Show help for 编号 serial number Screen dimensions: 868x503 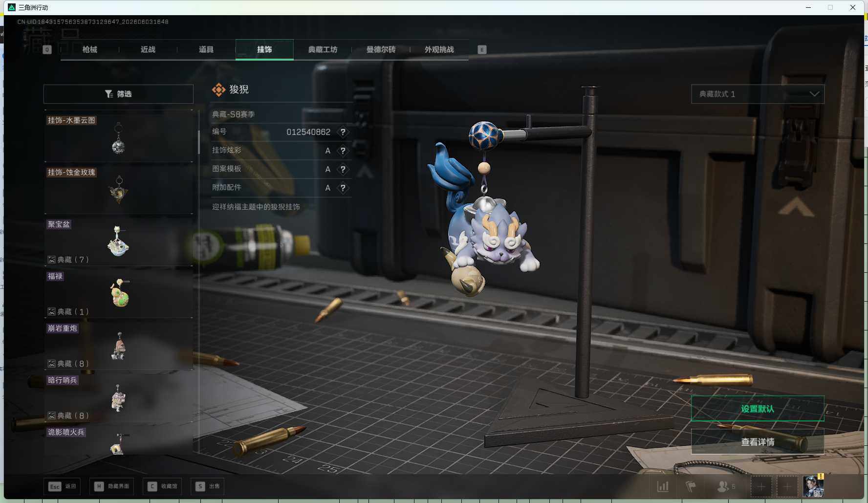[343, 132]
